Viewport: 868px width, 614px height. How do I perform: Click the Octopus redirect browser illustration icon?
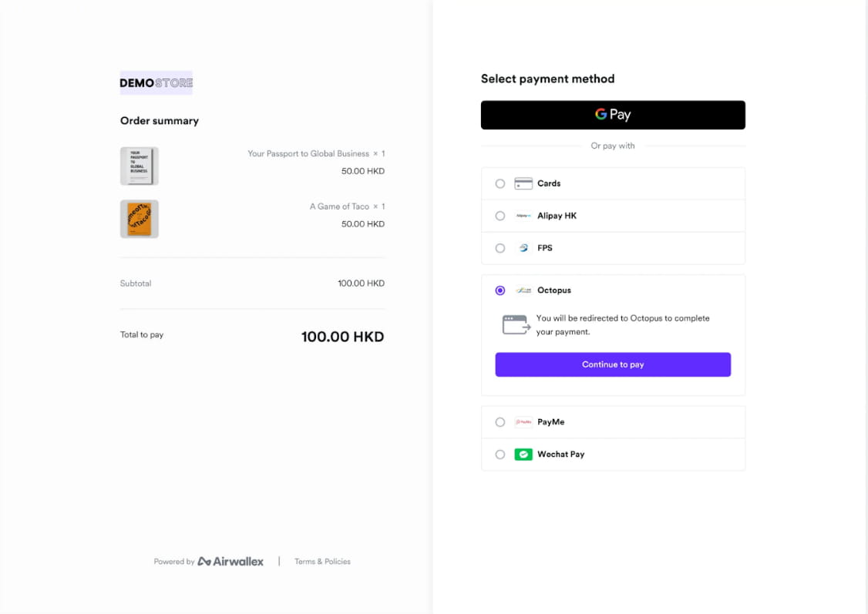514,324
